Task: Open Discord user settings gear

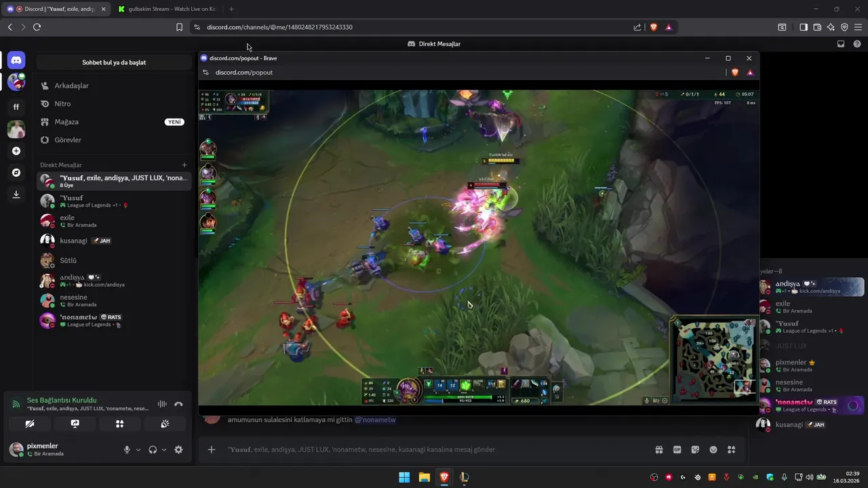Action: click(178, 449)
